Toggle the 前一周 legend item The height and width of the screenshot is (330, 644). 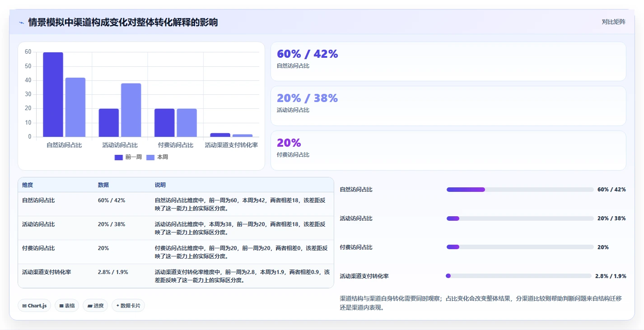tap(128, 157)
